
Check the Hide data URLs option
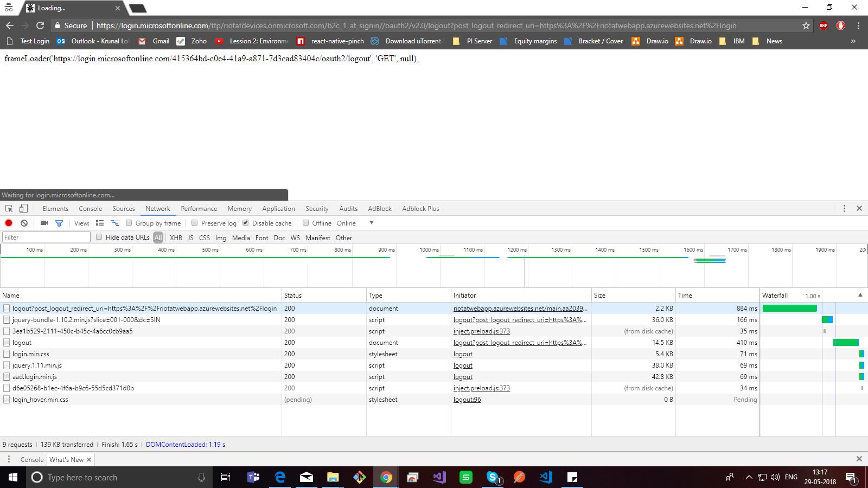[99, 237]
